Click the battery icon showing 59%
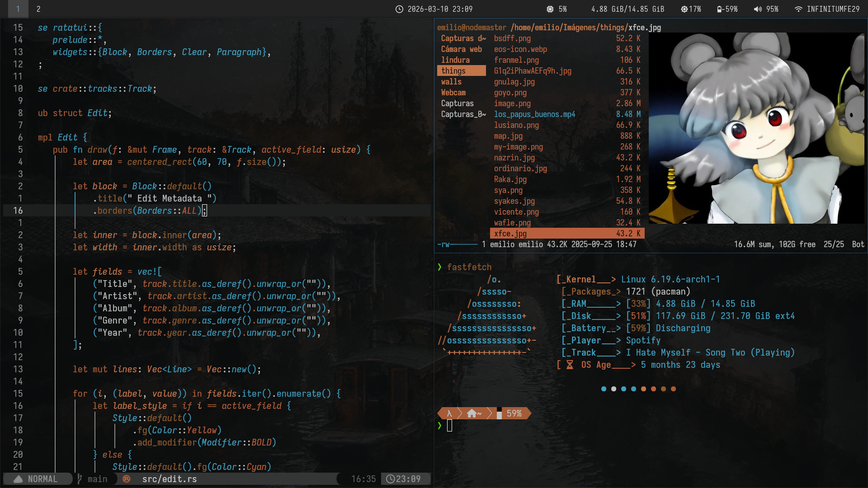 click(x=719, y=9)
